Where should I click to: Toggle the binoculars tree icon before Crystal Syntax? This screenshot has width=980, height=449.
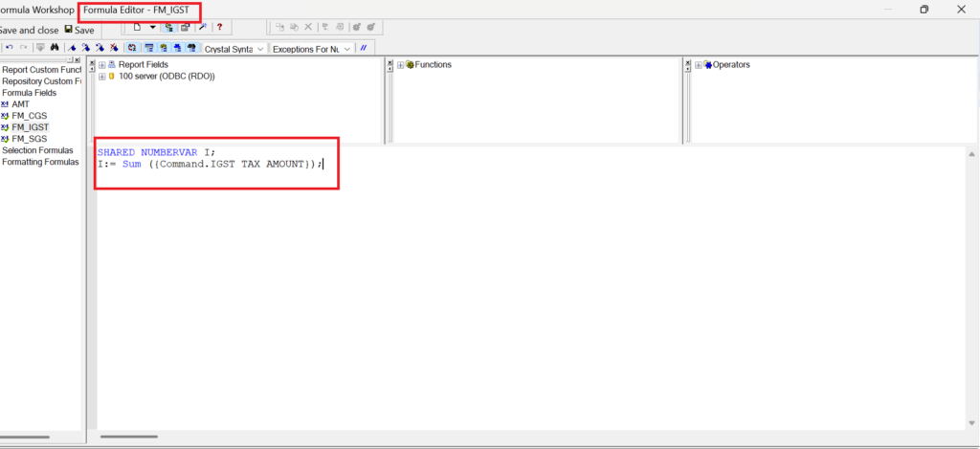coord(191,47)
